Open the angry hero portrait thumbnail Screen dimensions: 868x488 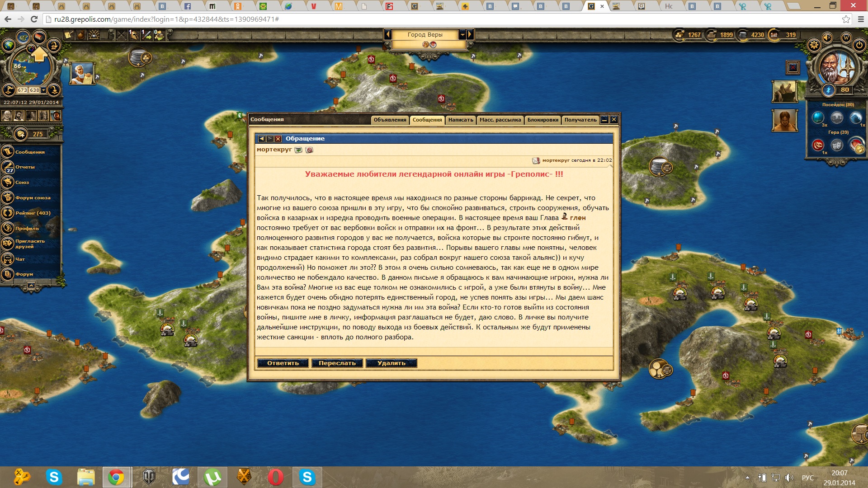[784, 121]
